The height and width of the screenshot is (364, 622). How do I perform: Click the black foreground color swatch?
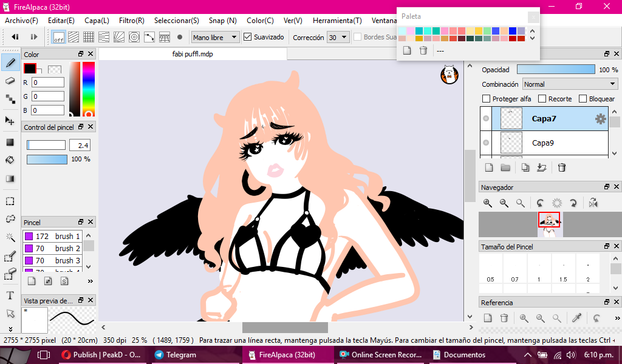(x=30, y=68)
